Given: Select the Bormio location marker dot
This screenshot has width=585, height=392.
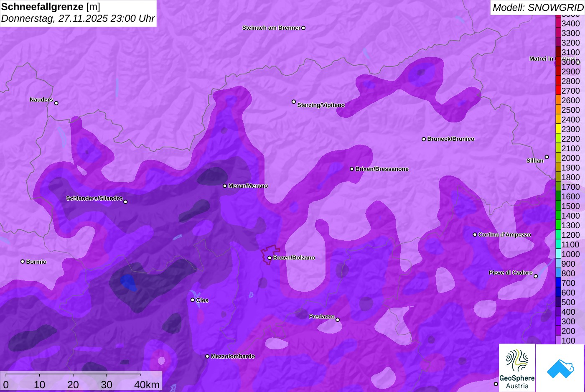Looking at the screenshot, I should point(23,262).
